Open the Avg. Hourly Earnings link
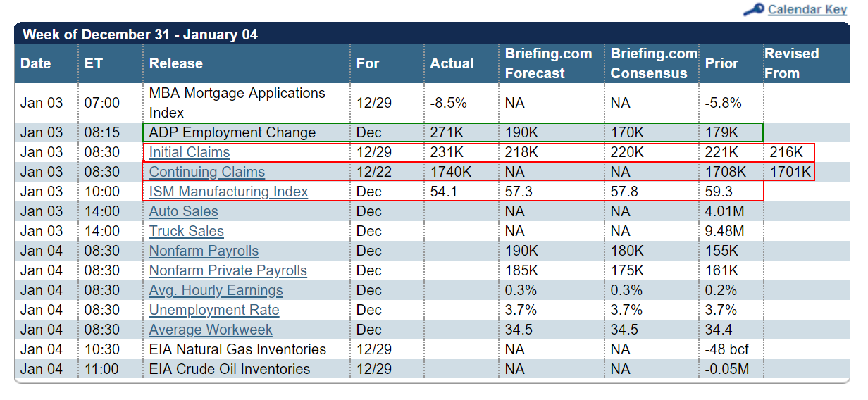The height and width of the screenshot is (400, 868). pos(216,290)
